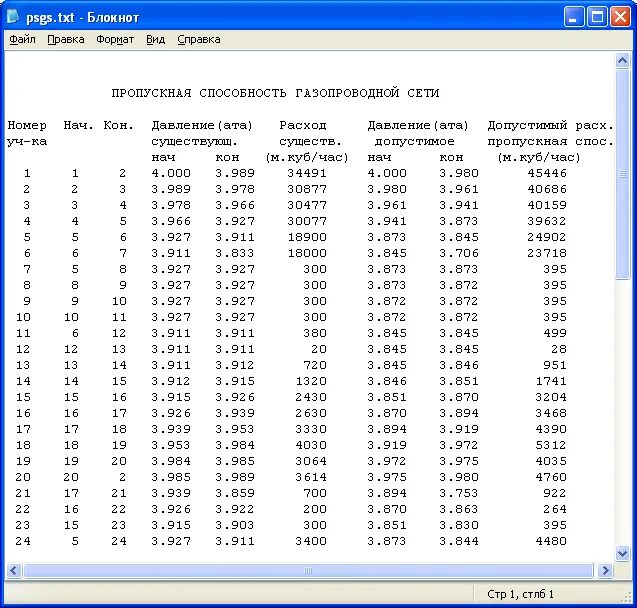The image size is (637, 608).
Task: Click the Notepad icon in title bar
Action: (x=13, y=17)
